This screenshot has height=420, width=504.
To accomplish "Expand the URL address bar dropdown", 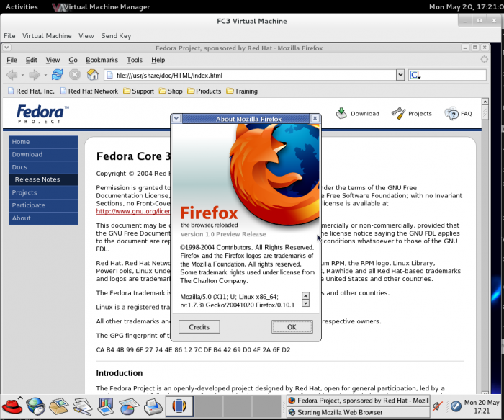I will [400, 75].
